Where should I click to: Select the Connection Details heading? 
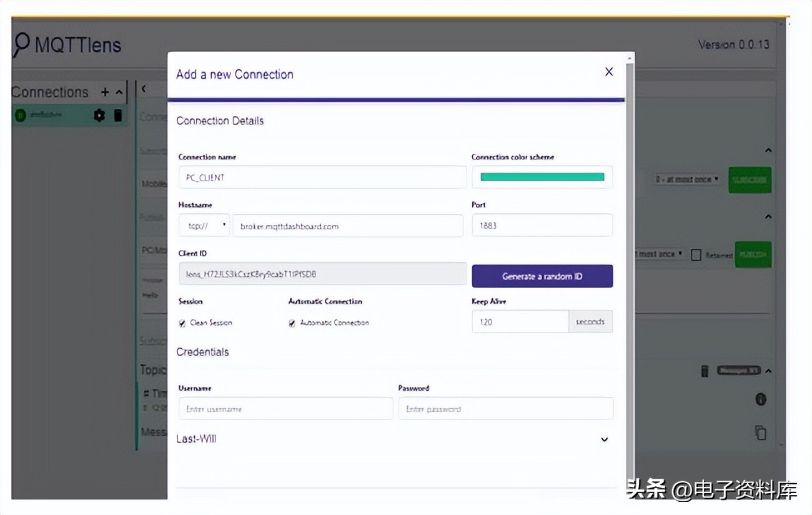point(220,121)
